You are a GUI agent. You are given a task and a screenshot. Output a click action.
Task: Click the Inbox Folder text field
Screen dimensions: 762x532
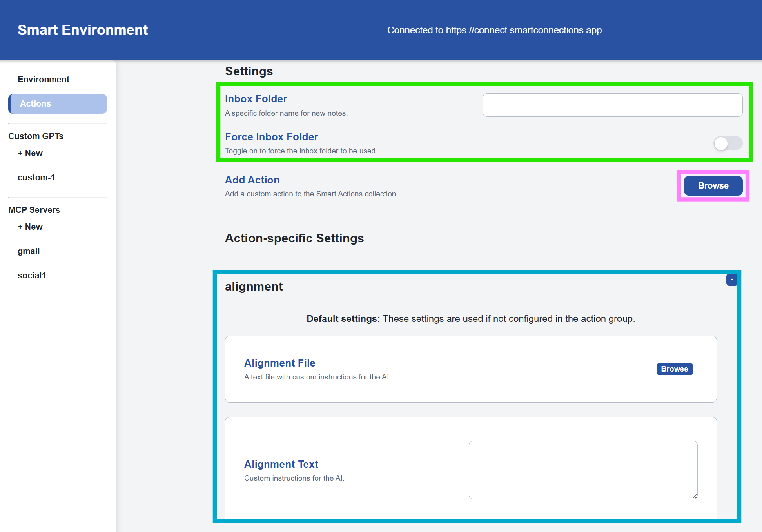tap(612, 105)
